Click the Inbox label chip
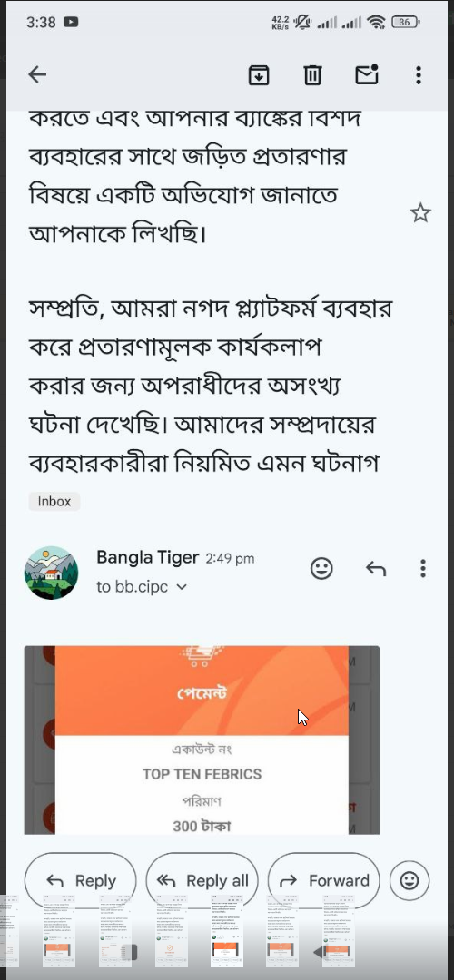The width and height of the screenshot is (454, 980). tap(54, 501)
